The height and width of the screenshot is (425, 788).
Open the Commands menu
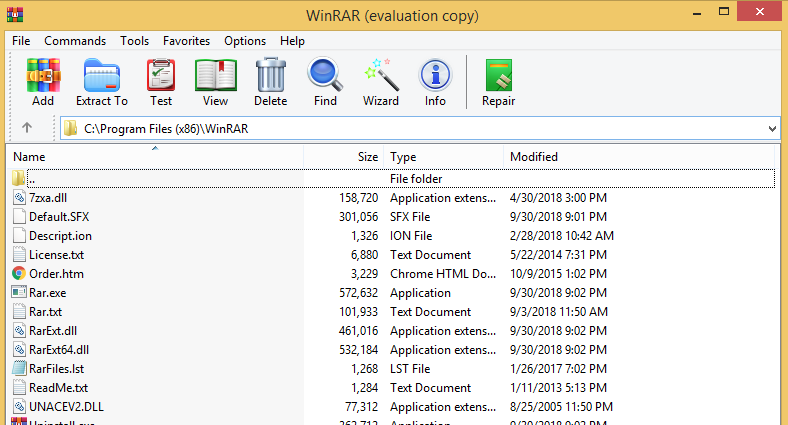(75, 41)
